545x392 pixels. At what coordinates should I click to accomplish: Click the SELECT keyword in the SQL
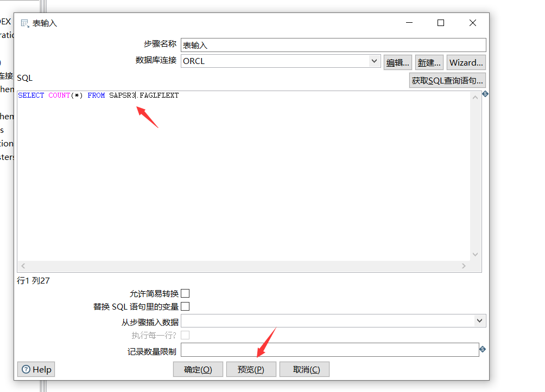[31, 95]
